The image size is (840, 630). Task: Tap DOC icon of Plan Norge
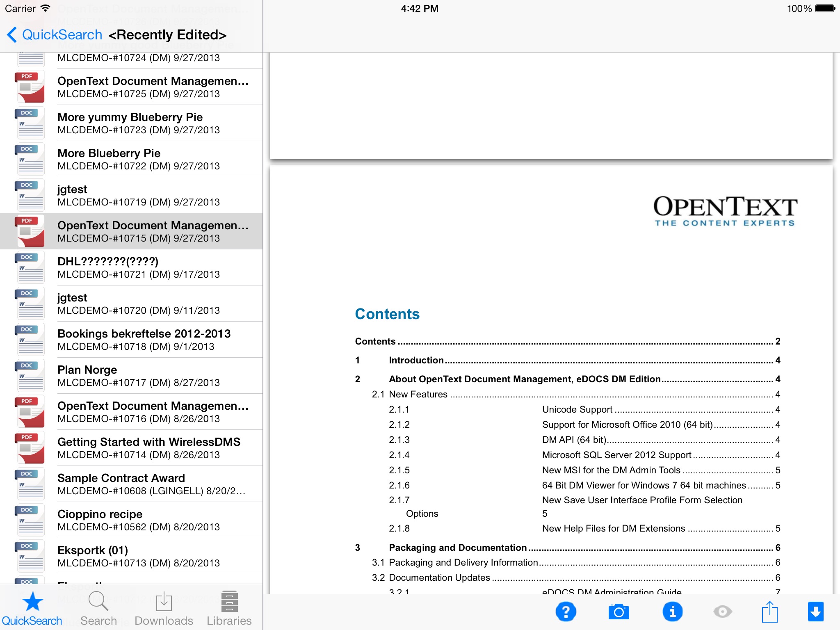click(30, 376)
